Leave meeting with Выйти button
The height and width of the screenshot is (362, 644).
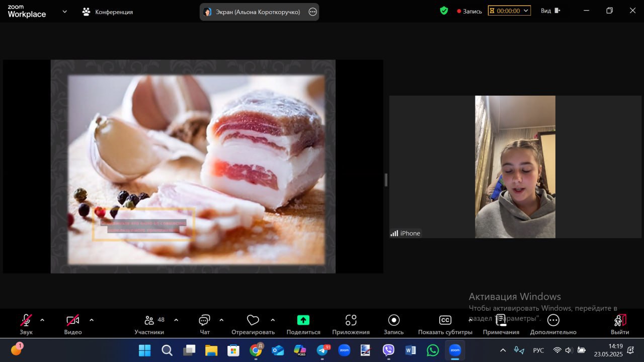tap(620, 324)
